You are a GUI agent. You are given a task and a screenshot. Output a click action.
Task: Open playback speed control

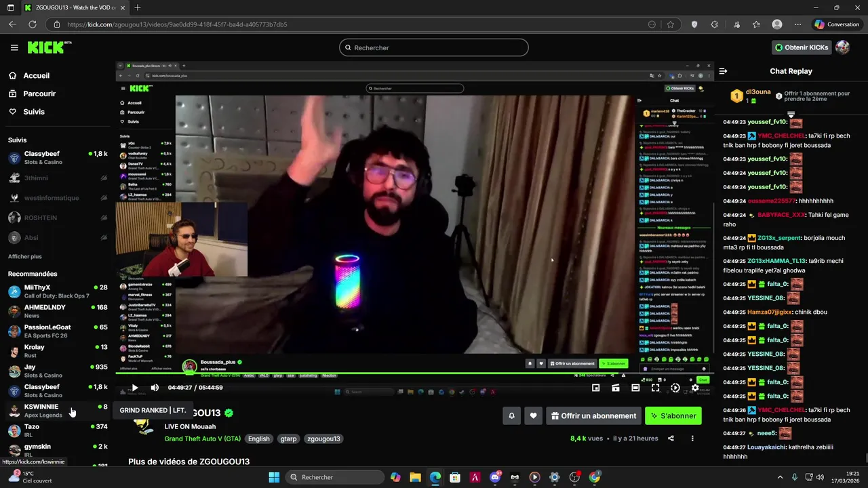click(675, 388)
